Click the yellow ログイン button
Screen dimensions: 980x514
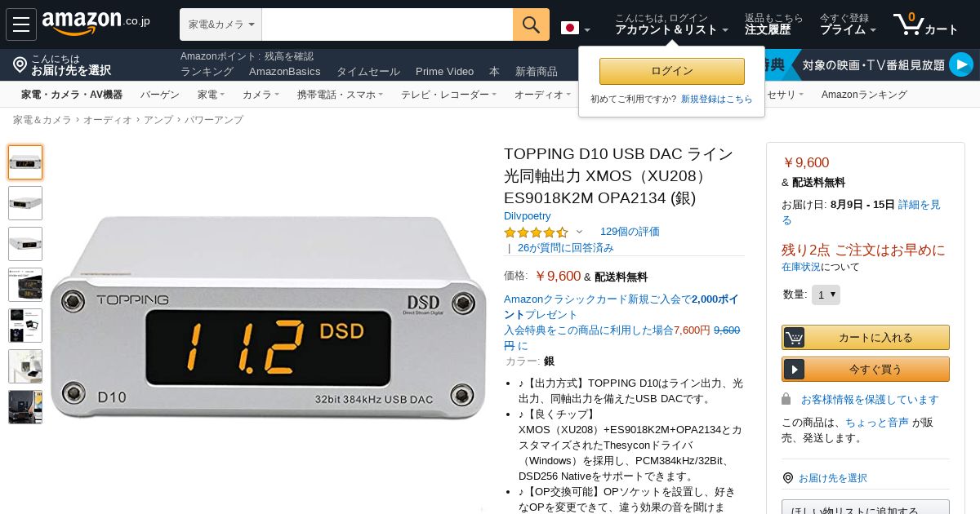point(672,71)
